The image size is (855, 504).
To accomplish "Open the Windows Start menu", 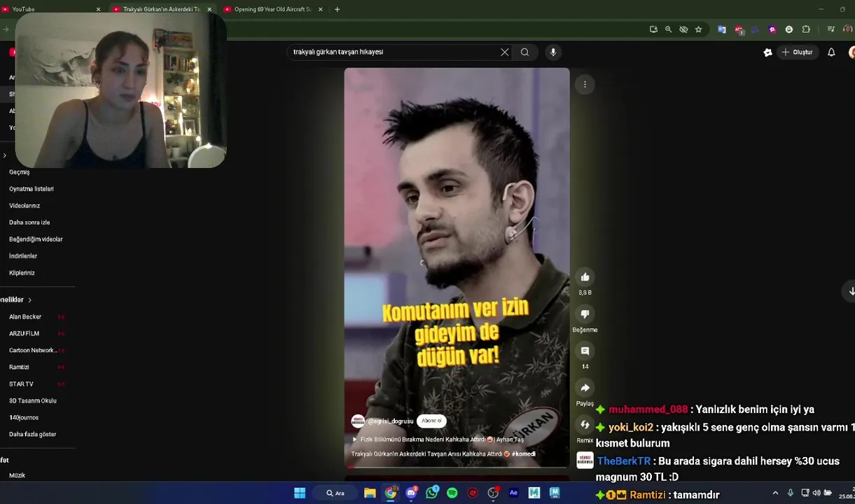I will point(300,493).
